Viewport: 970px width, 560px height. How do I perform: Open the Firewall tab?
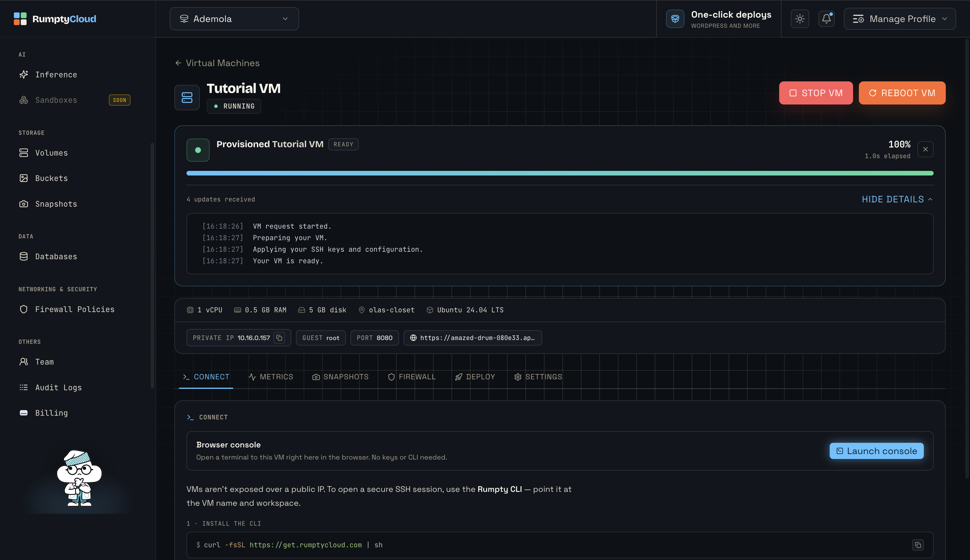tap(412, 377)
